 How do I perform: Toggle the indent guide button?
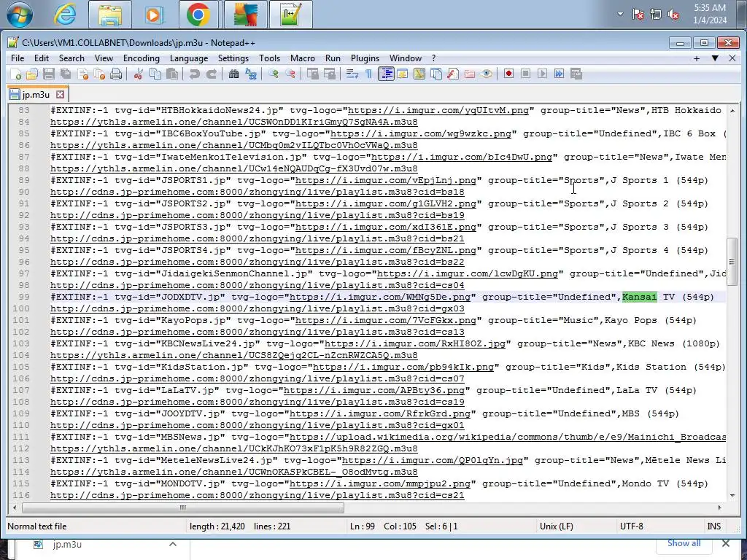[x=387, y=74]
